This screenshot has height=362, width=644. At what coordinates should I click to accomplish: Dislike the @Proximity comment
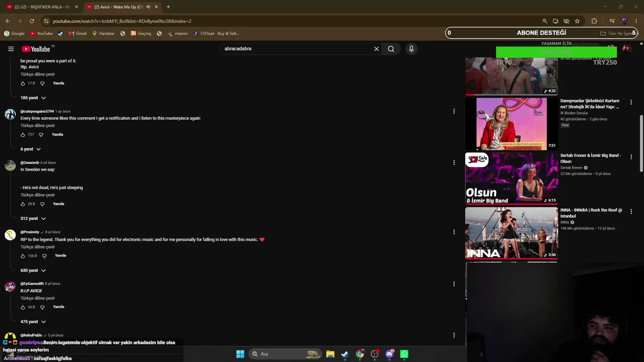tap(44, 256)
